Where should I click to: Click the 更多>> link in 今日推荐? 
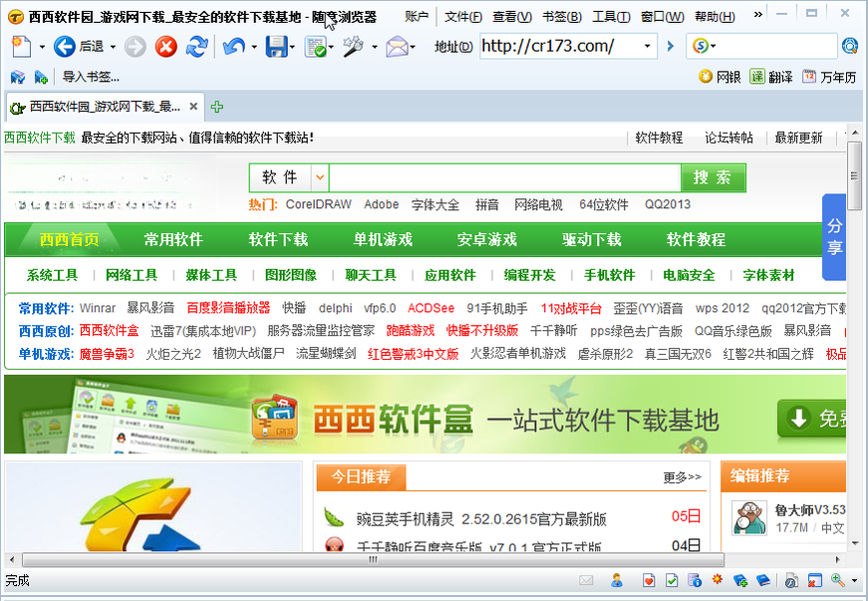pos(682,477)
